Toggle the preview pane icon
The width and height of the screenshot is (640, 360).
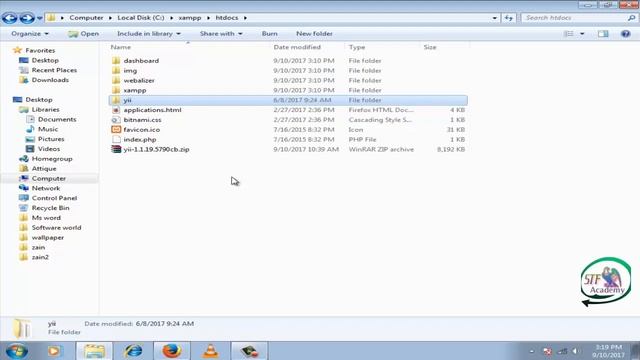[603, 34]
